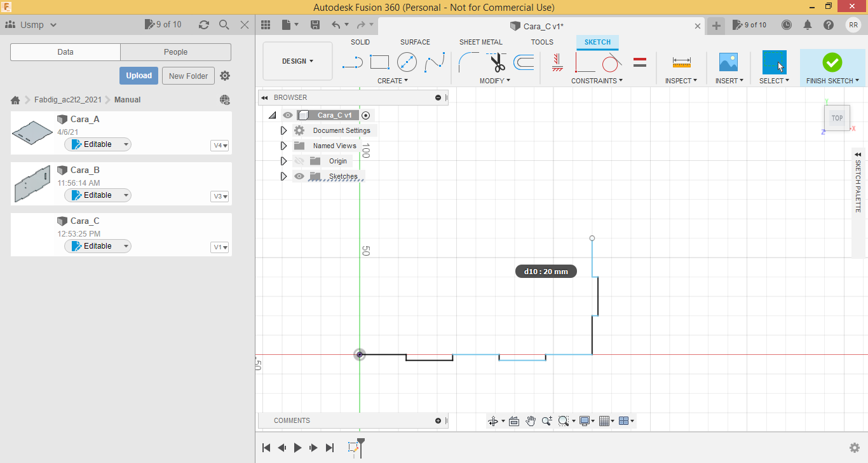Open the CREATE dropdown menu

[x=393, y=81]
